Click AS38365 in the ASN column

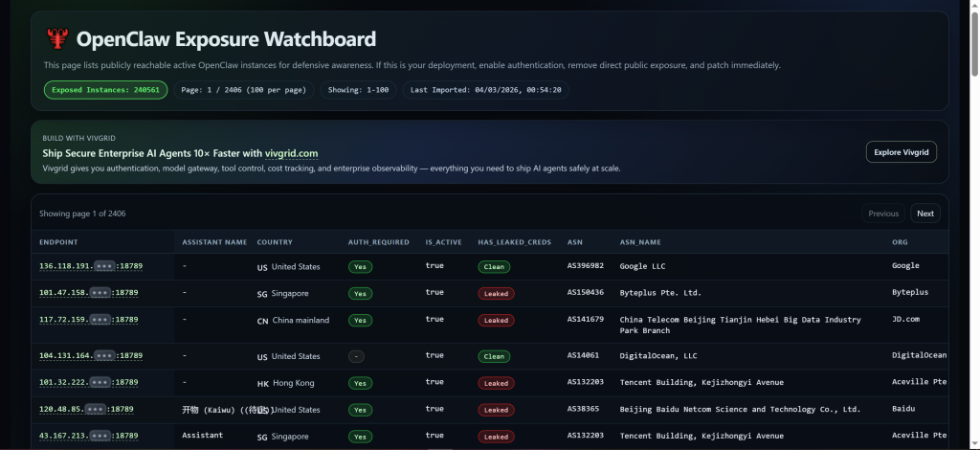583,409
